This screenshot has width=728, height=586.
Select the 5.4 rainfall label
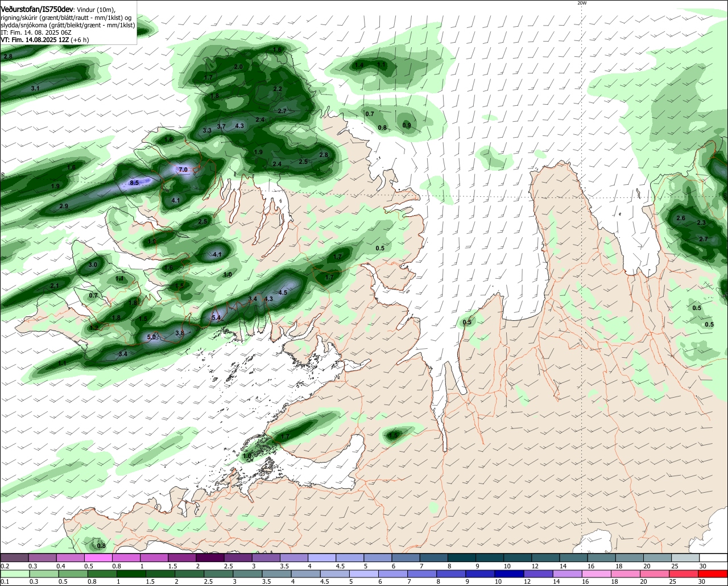216,317
